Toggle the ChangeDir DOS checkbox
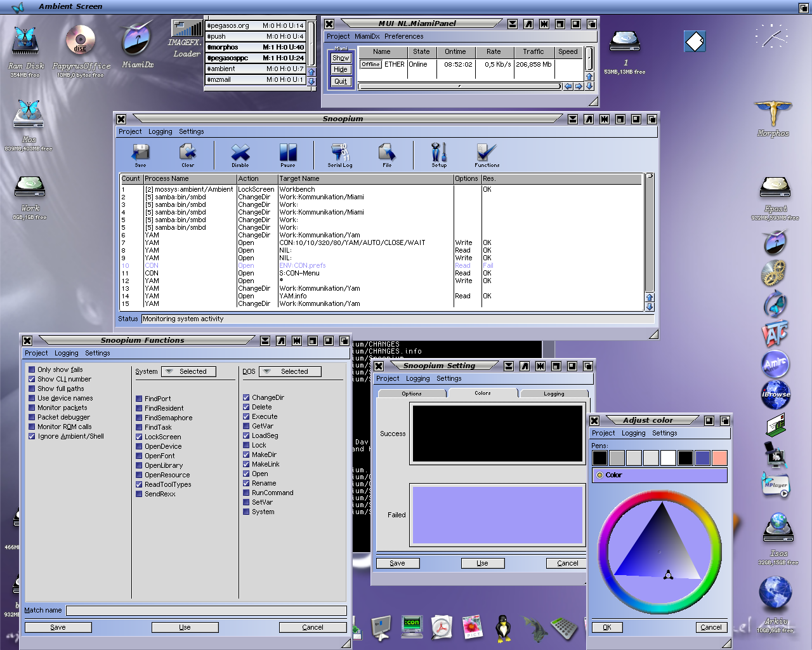The height and width of the screenshot is (650, 812). [246, 397]
